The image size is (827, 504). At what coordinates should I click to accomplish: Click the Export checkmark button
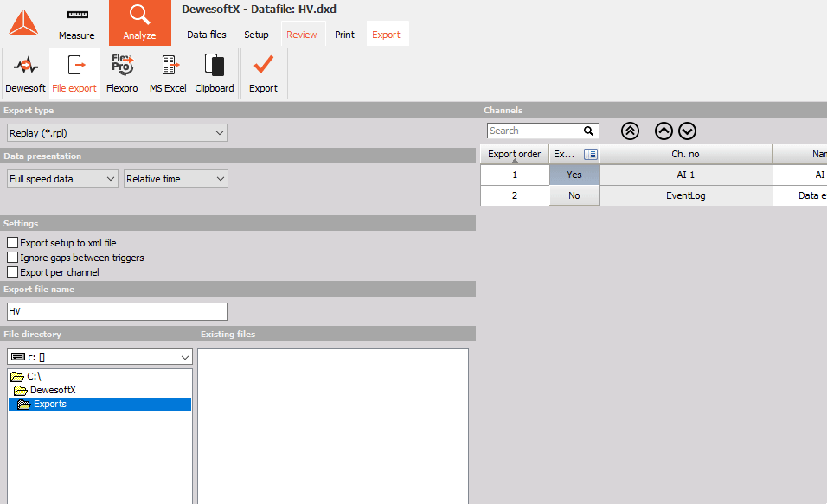click(x=264, y=73)
